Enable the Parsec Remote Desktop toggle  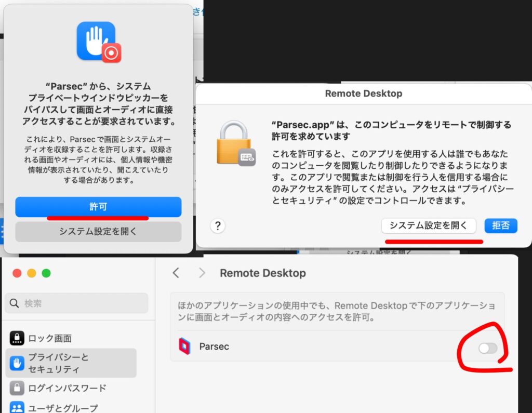pos(488,348)
